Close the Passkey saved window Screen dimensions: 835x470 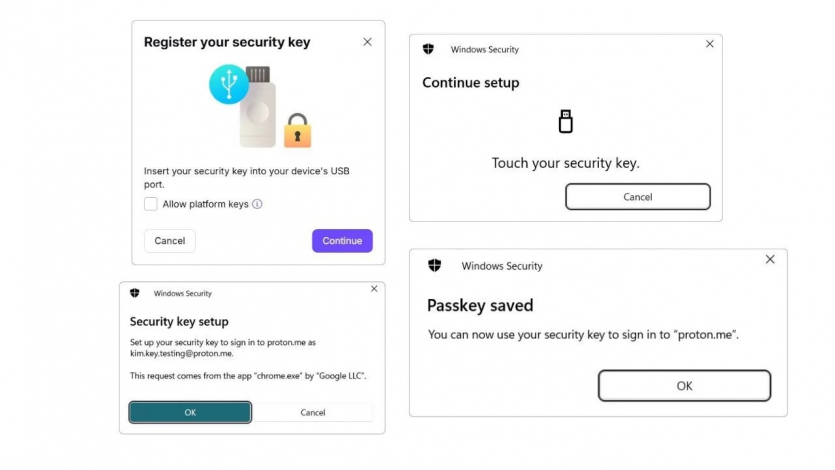(770, 260)
